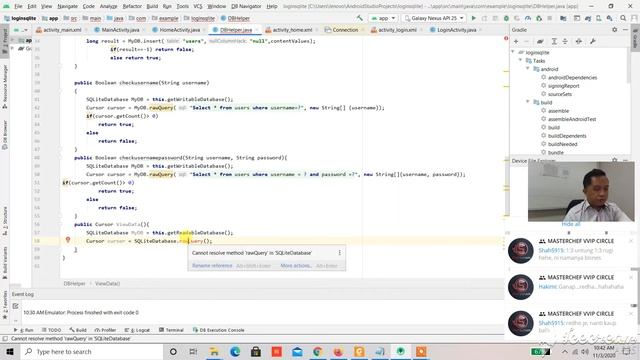Select buildDependents Gradle task
Viewport: 640px width, 360px height.
pyautogui.click(x=567, y=136)
